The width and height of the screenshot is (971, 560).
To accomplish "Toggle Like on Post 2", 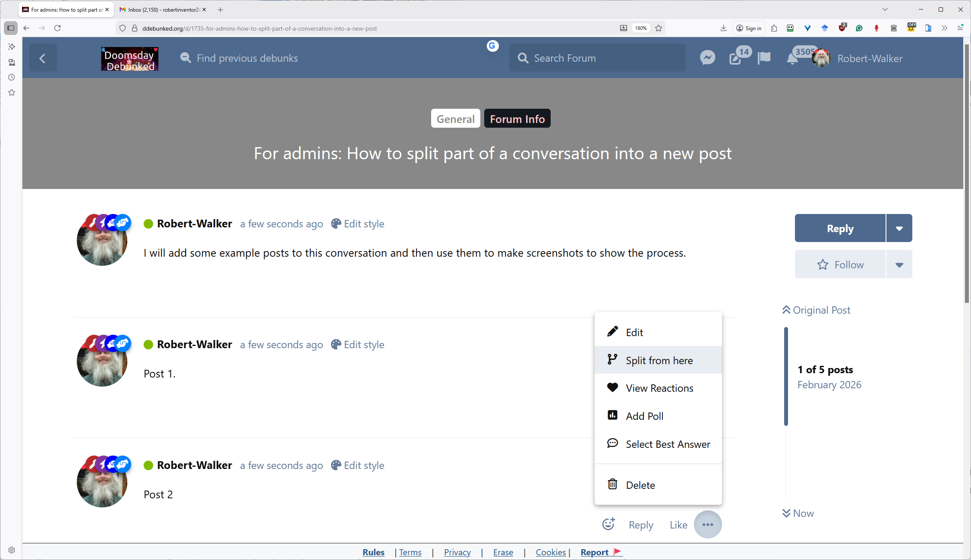I will click(x=678, y=525).
